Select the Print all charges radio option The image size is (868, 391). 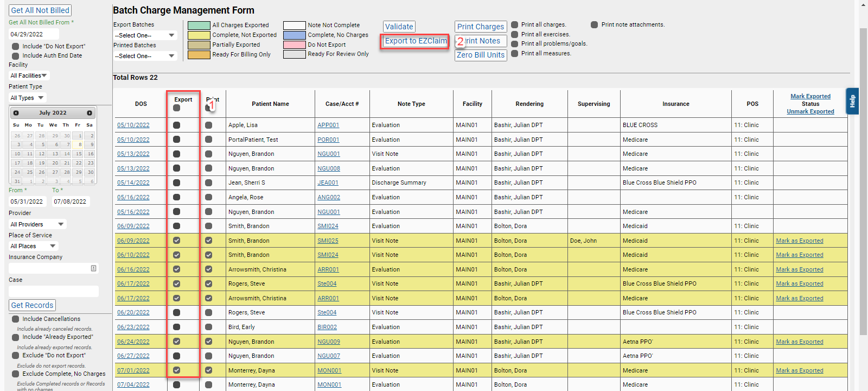point(514,24)
